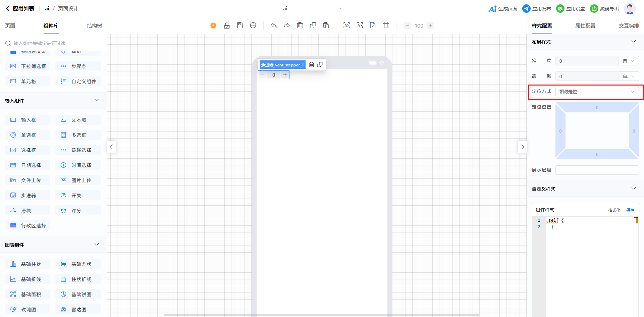The image size is (644, 317).
Task: Click the toolbar trash delete icon
Action: 300,25
